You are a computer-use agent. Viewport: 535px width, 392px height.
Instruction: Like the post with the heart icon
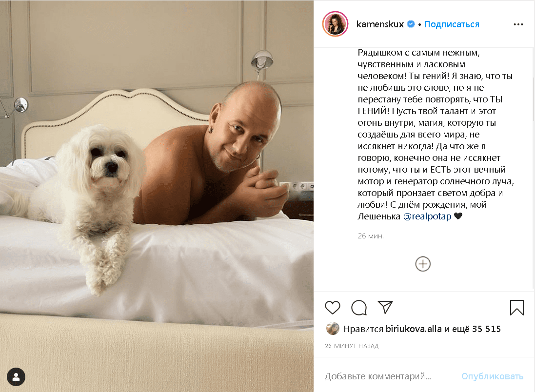pyautogui.click(x=332, y=307)
